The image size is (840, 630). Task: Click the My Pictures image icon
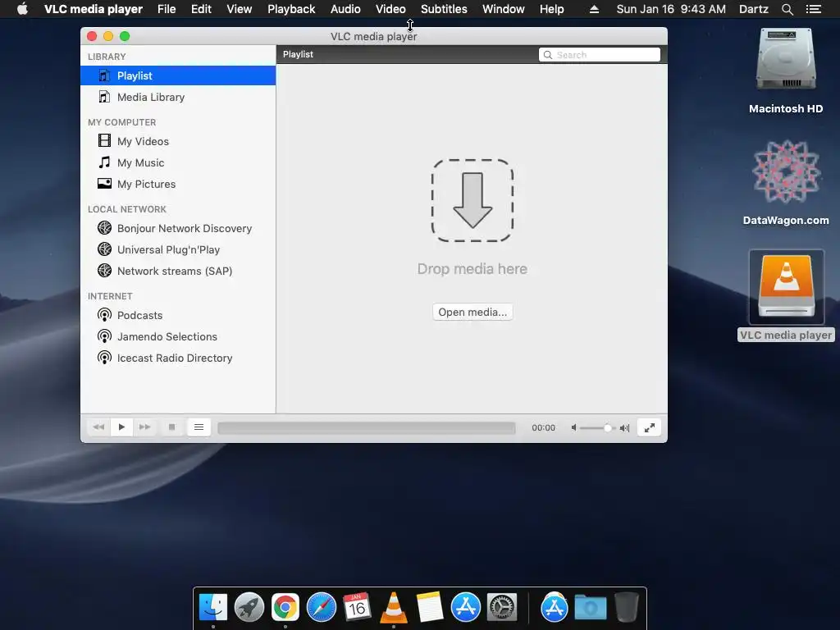104,183
